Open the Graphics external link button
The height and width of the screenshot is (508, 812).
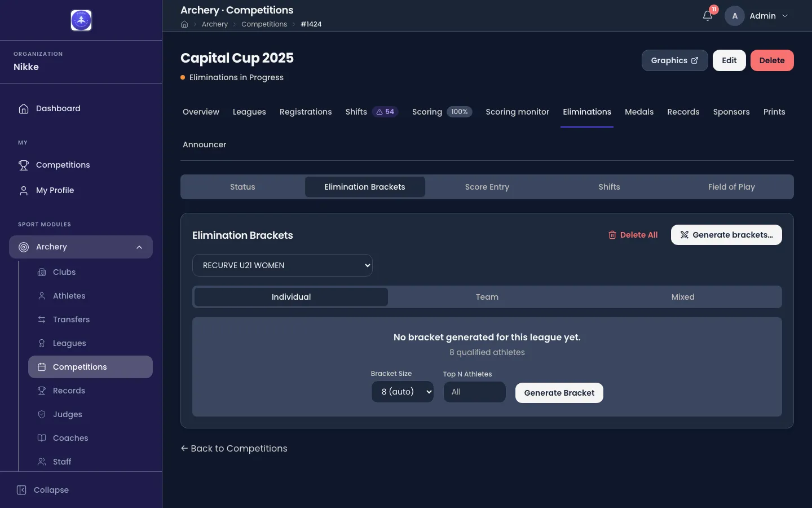tap(674, 60)
